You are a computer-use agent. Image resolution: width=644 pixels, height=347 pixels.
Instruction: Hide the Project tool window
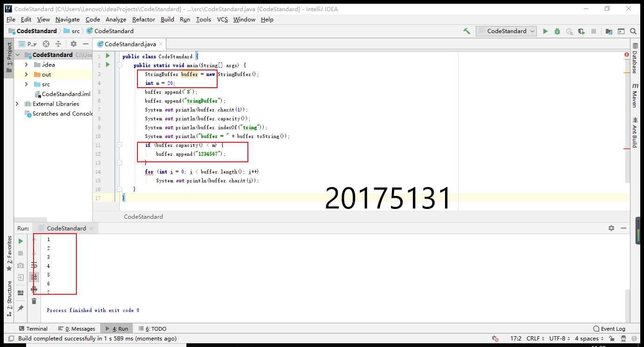(x=85, y=44)
